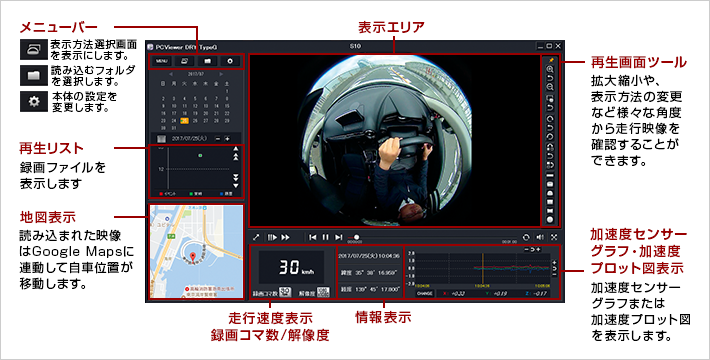Select the highlighted date 25 in the calendar
710x360 pixels.
pyautogui.click(x=184, y=121)
